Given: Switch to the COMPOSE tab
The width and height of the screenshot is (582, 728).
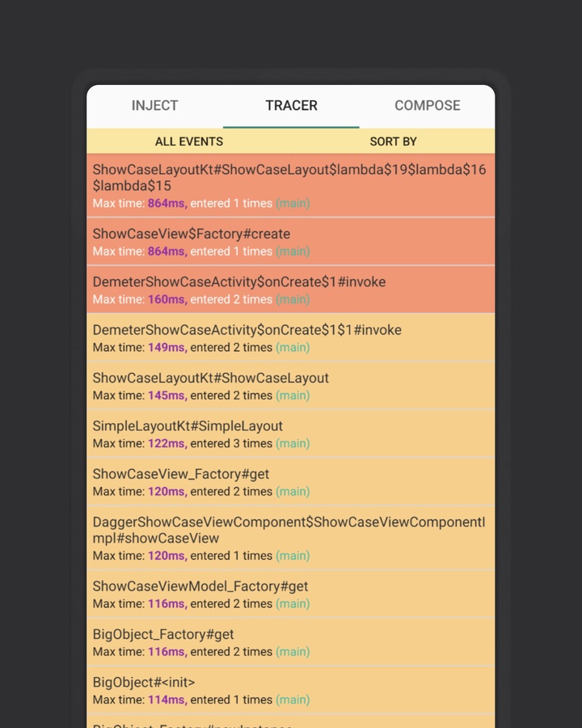Looking at the screenshot, I should (x=427, y=105).
